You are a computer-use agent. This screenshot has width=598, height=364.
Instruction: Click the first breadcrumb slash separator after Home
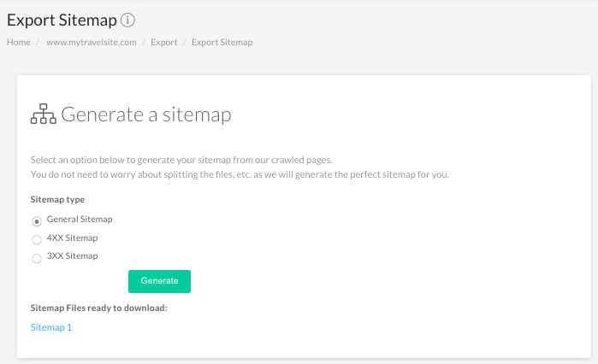(x=38, y=42)
